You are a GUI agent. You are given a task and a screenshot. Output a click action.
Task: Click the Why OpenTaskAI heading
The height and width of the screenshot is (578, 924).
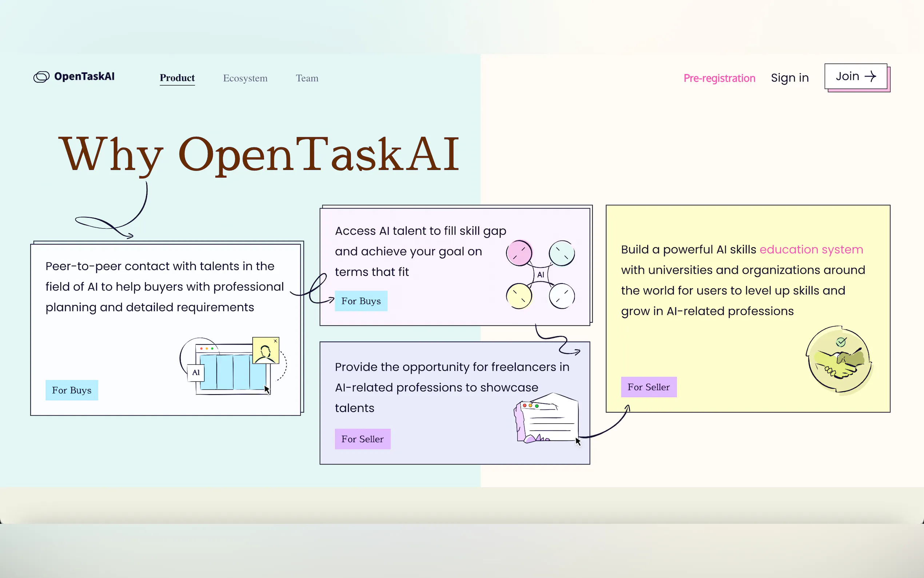pos(260,153)
